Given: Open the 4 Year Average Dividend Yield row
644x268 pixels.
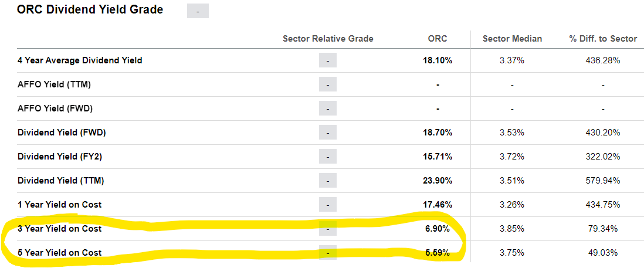Looking at the screenshot, I should pyautogui.click(x=80, y=60).
